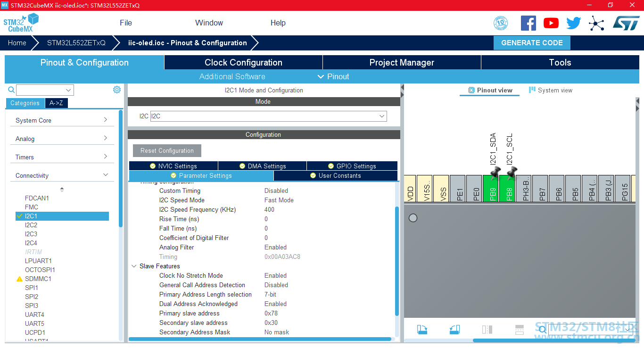Screen dimensions: 644x348
Task: Rotate the chip view counterclockwise
Action: pos(454,330)
